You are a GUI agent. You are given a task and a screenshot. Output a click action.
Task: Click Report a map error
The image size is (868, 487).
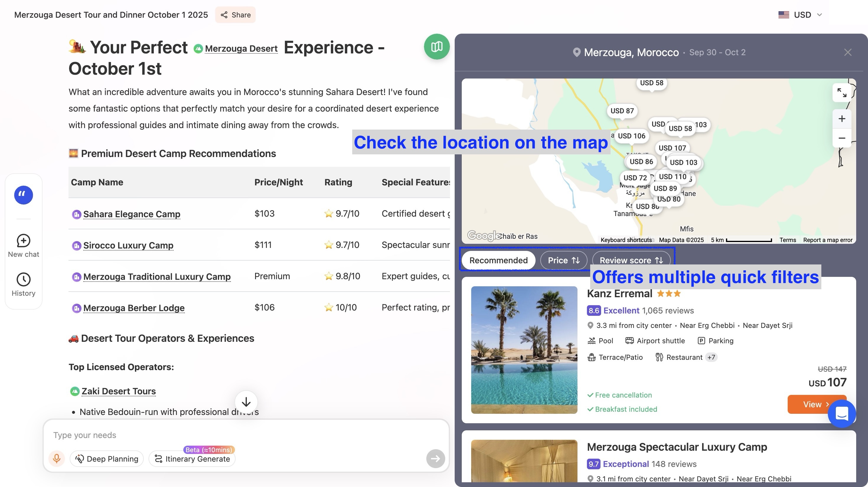pyautogui.click(x=828, y=240)
